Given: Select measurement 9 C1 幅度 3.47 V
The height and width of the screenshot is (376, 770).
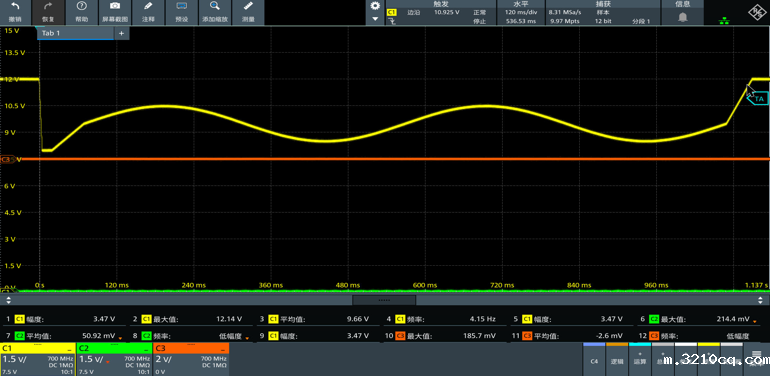Looking at the screenshot, I should (317, 336).
